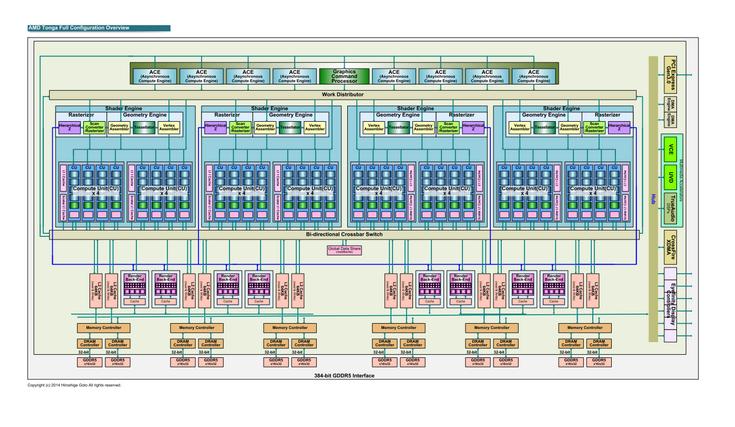Viewport: 735px width, 427px height.
Task: Select the Work Distributor bar
Action: coord(343,95)
